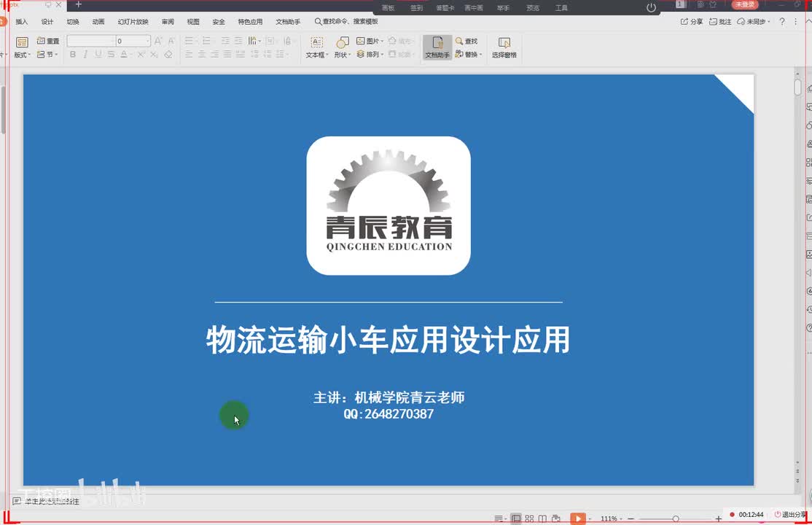
Task: Toggle superscript formatting
Action: [141, 55]
